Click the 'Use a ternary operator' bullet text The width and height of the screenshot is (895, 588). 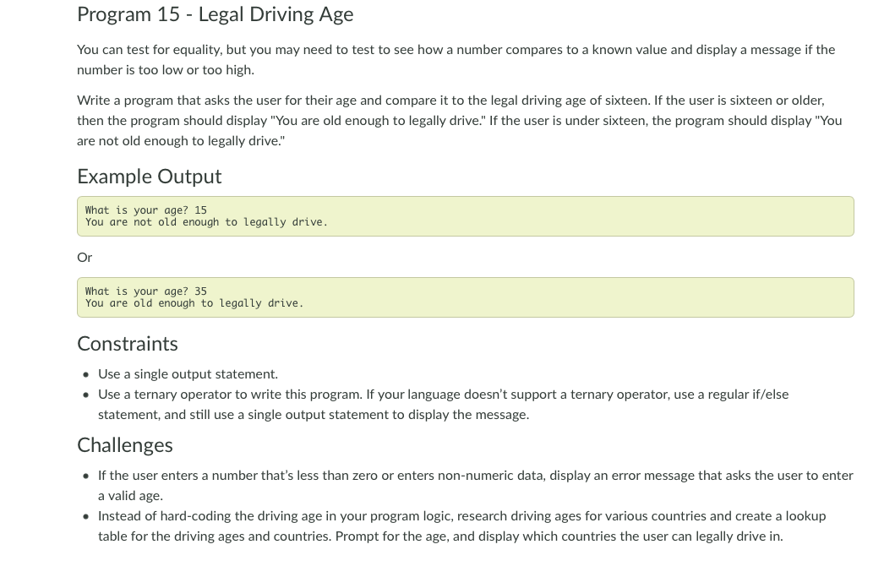tap(443, 405)
